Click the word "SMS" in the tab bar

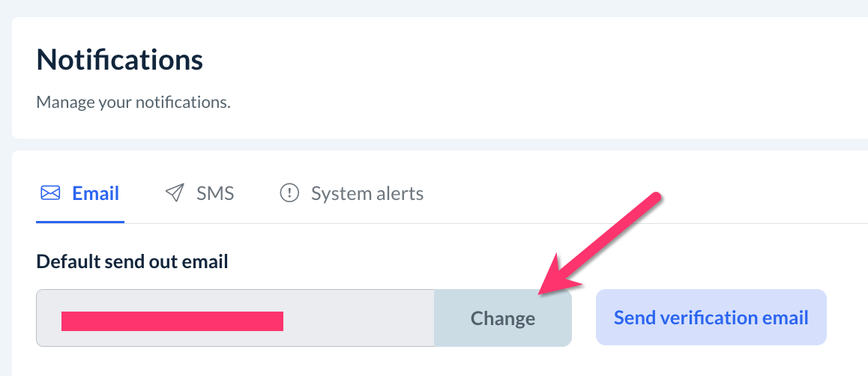click(x=215, y=194)
